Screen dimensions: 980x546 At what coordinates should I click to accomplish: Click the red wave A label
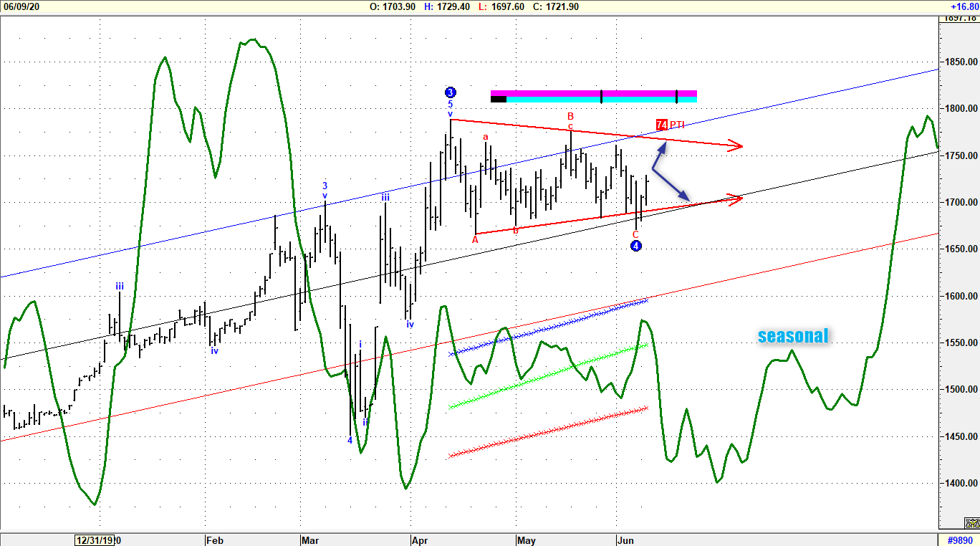[x=475, y=240]
